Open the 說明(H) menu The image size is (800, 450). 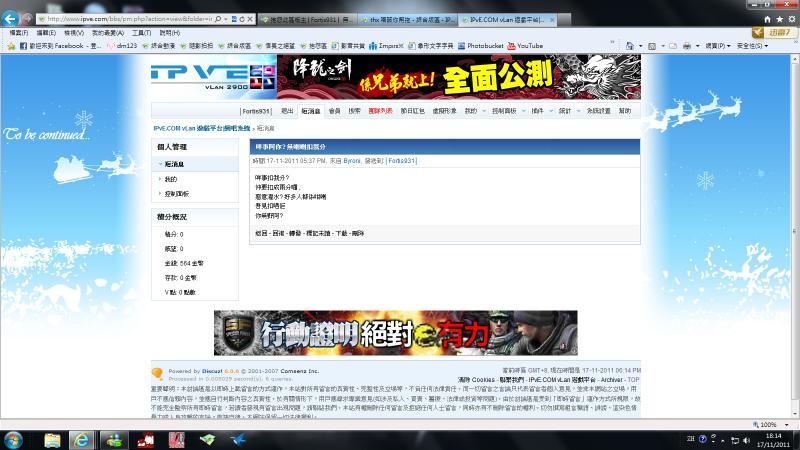click(169, 33)
